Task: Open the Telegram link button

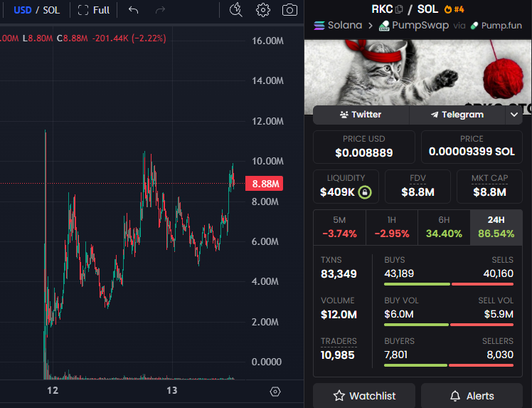Action: [457, 115]
